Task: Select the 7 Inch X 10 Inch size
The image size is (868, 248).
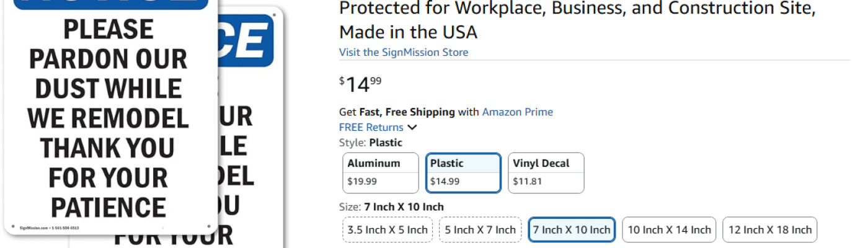Action: coord(572,230)
